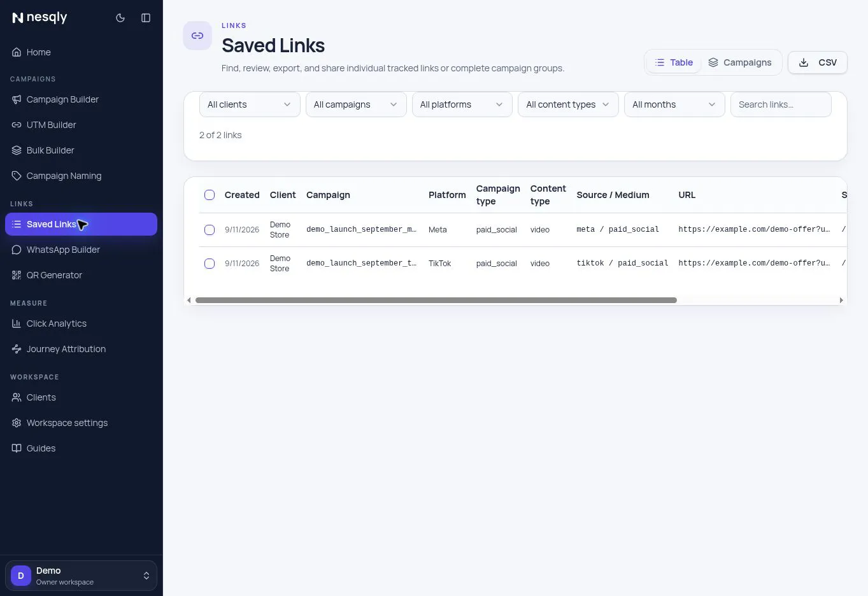Open Campaign Naming page
The image size is (868, 596).
(x=81, y=176)
